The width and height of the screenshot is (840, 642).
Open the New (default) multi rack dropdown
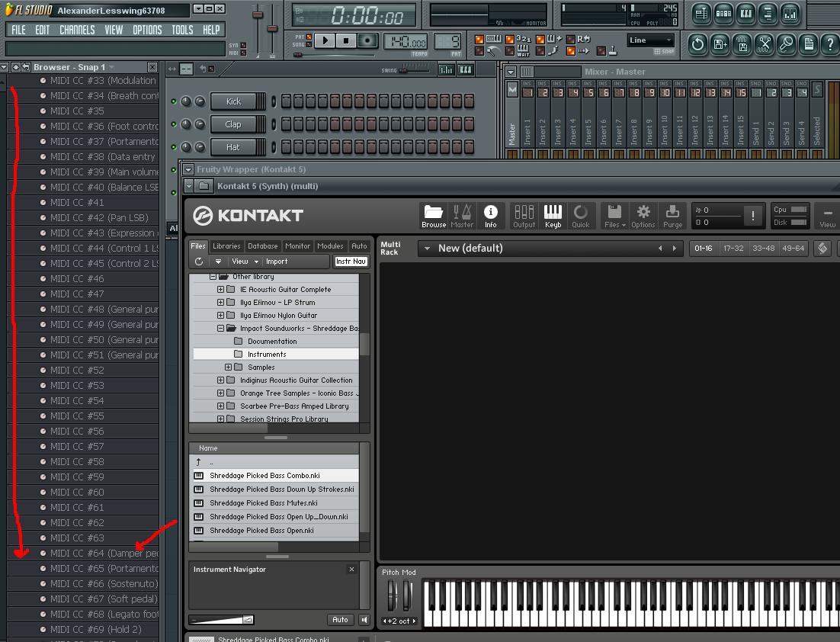click(428, 249)
